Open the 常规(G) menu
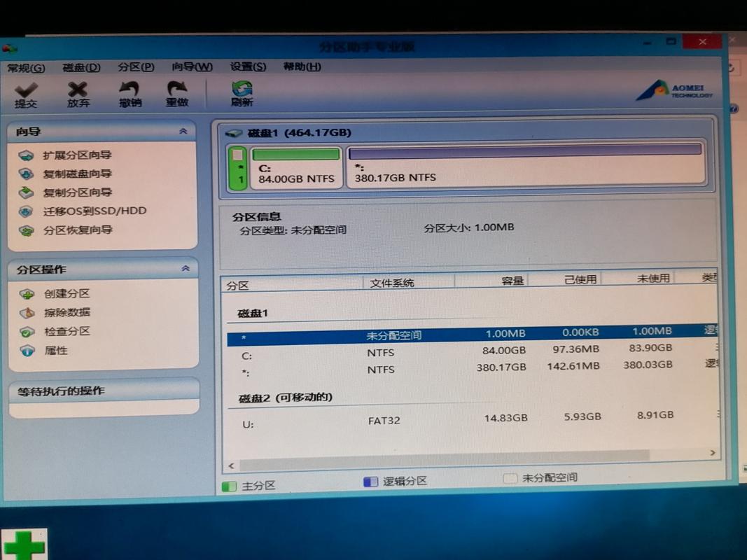 click(x=26, y=68)
